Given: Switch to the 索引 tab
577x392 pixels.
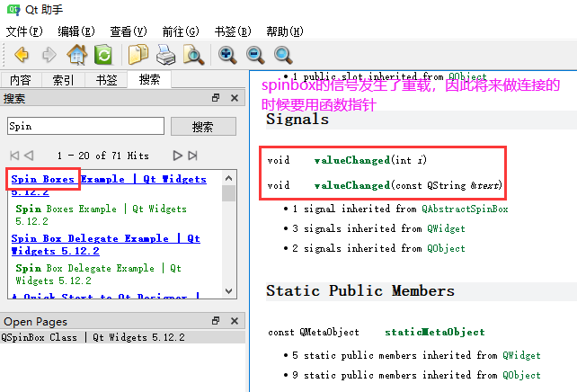Looking at the screenshot, I should [x=63, y=80].
